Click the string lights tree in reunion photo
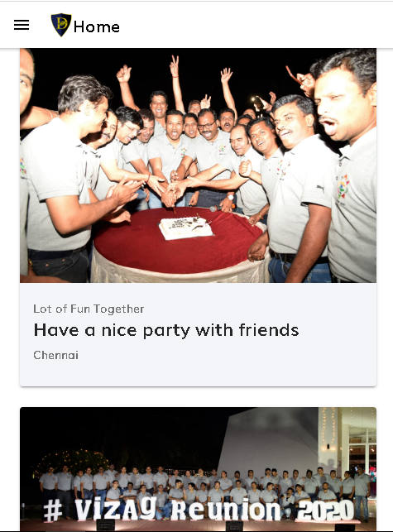The height and width of the screenshot is (532, 393). coord(71,460)
